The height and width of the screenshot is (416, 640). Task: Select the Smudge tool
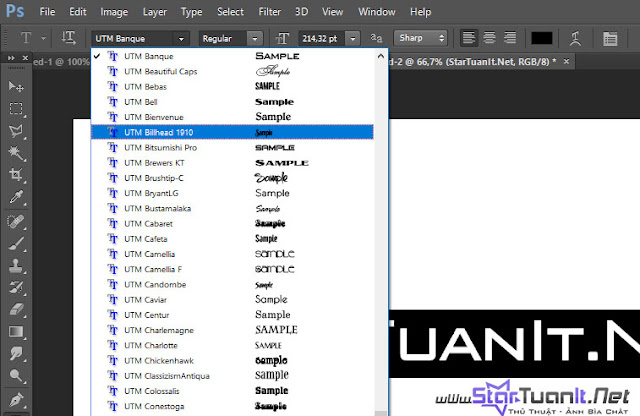click(16, 354)
